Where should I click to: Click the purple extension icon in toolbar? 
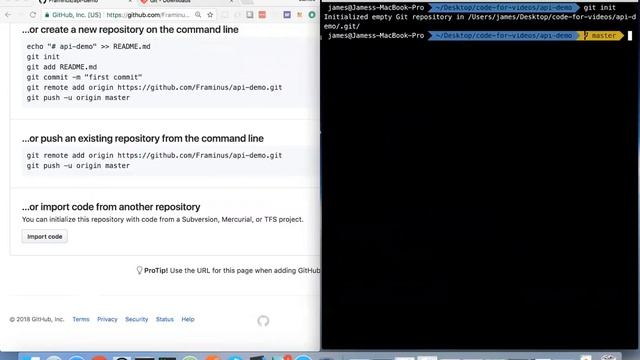click(287, 15)
